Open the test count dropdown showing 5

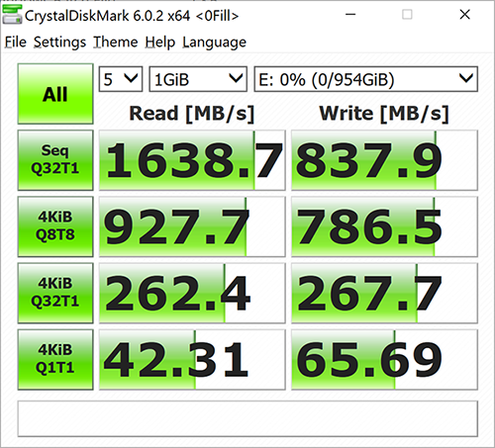(x=121, y=79)
